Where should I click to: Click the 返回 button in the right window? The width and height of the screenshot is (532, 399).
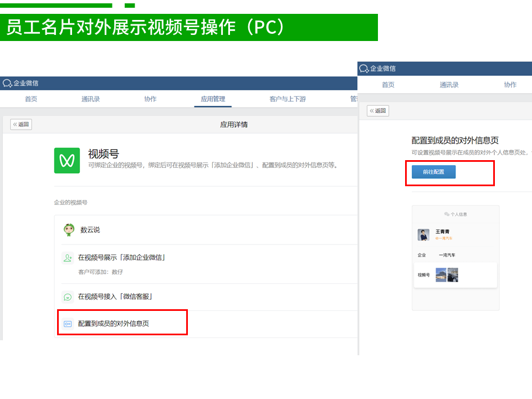pos(378,111)
